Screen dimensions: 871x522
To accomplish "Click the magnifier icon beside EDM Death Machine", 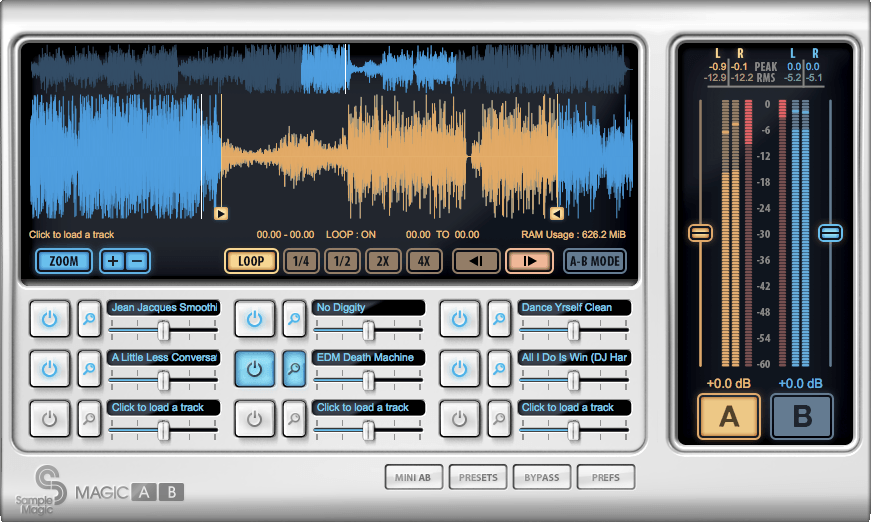I will coord(295,369).
